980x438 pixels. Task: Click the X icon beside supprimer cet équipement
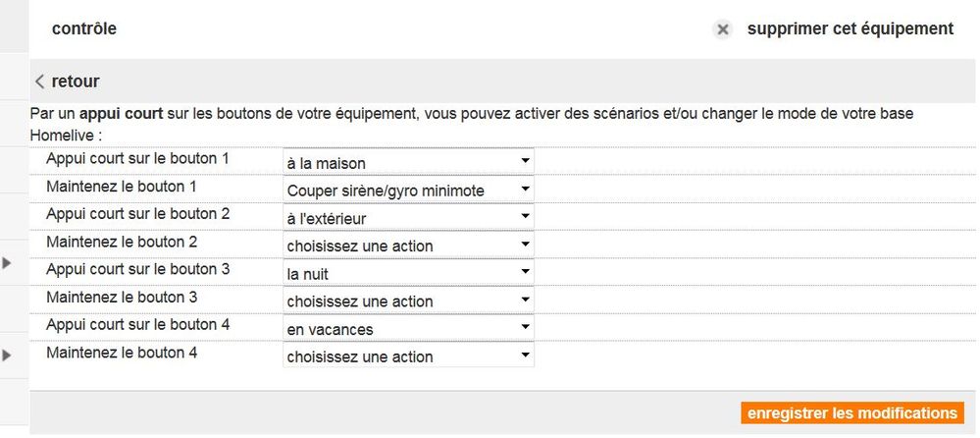click(x=723, y=29)
